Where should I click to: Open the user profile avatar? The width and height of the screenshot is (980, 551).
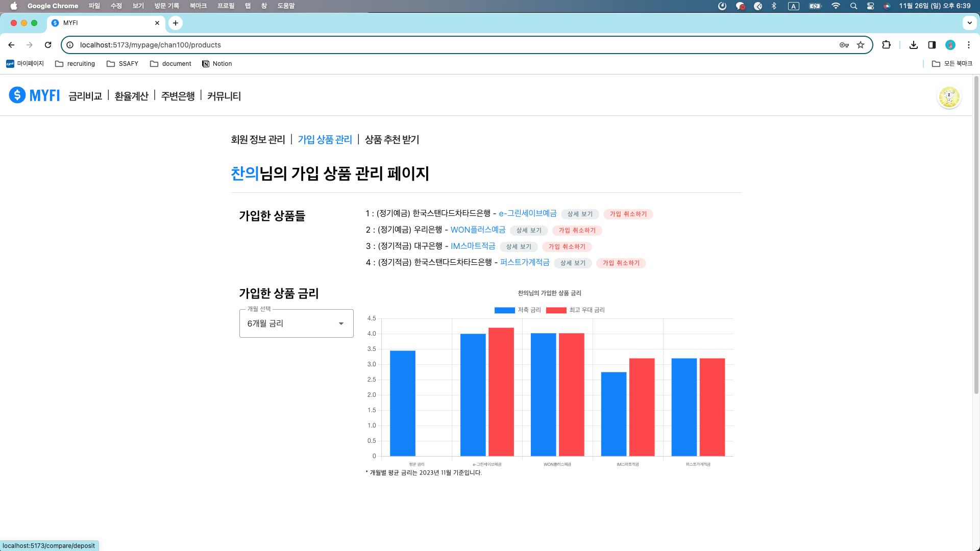click(x=949, y=96)
